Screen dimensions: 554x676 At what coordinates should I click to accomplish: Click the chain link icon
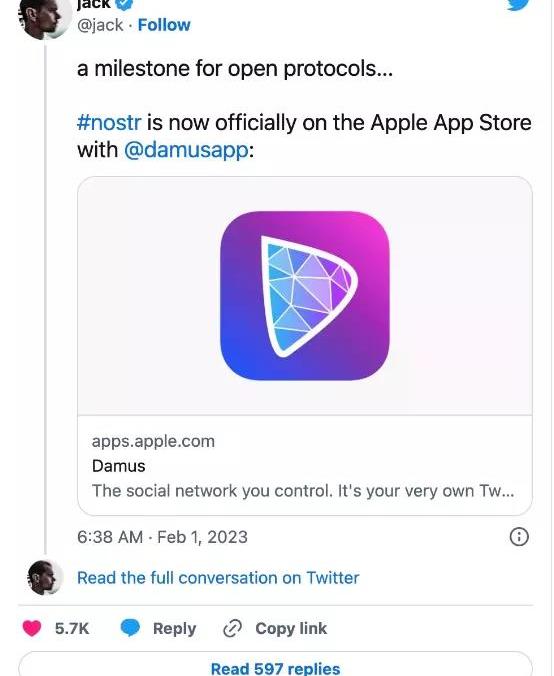tap(232, 628)
